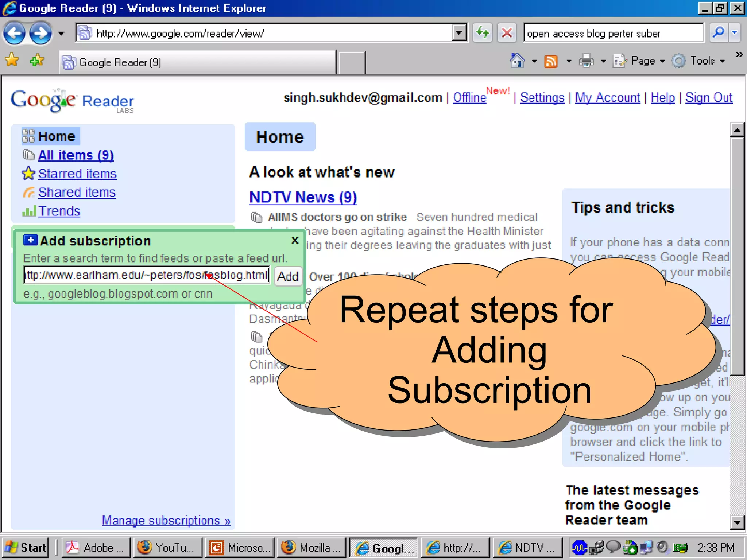Click the scrollbar up arrow
The width and height of the screenshot is (747, 560).
pyautogui.click(x=737, y=130)
